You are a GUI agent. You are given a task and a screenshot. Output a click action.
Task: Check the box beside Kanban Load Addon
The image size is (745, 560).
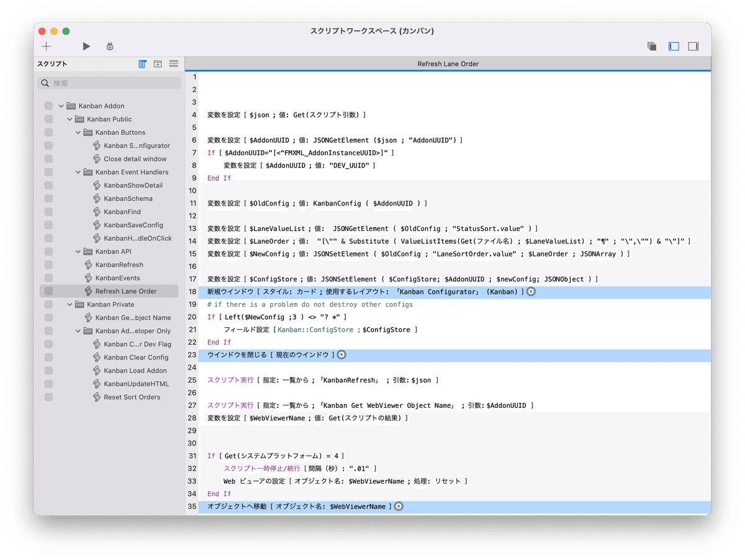(x=48, y=370)
